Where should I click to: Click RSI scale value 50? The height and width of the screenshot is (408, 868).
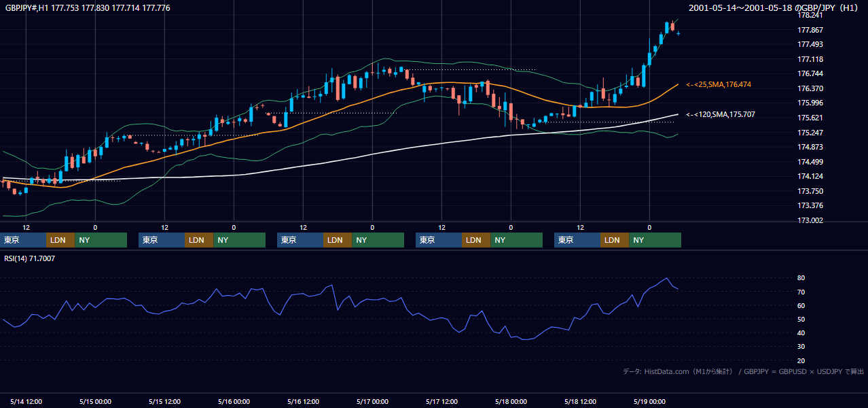801,319
